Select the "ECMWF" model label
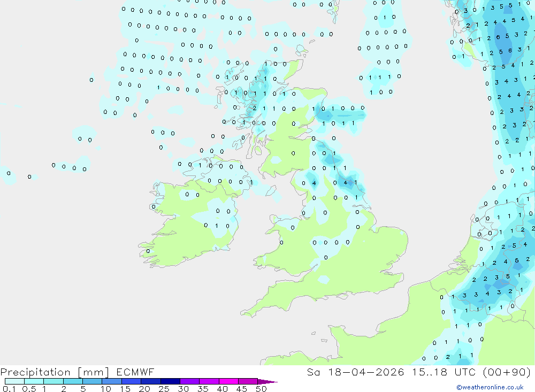This screenshot has width=535, height=392. [135, 372]
